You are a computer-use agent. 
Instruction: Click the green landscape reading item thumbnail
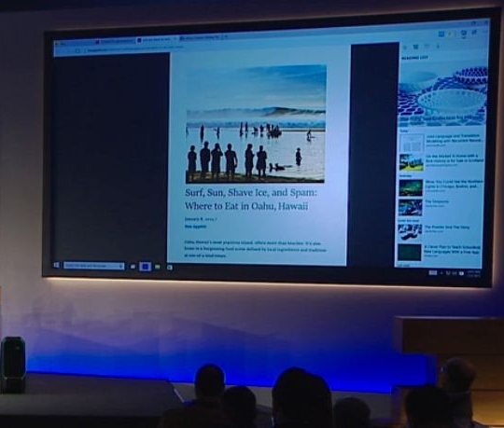tap(412, 162)
